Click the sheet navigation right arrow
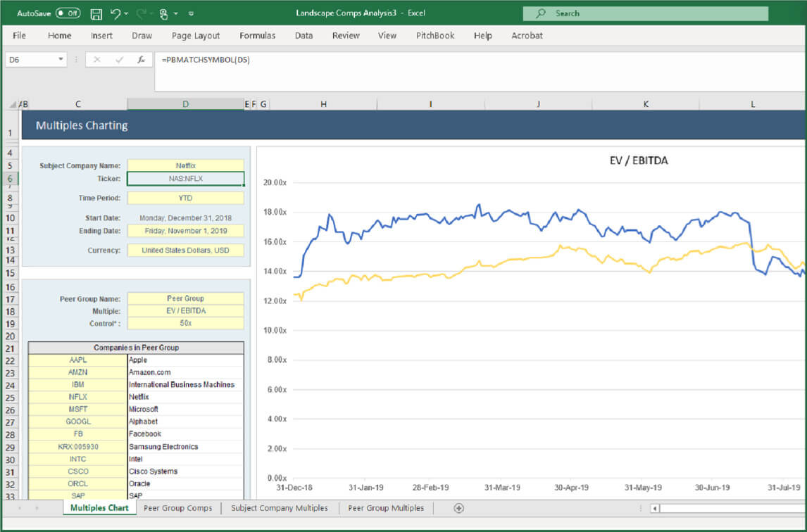The image size is (807, 532). (36, 508)
